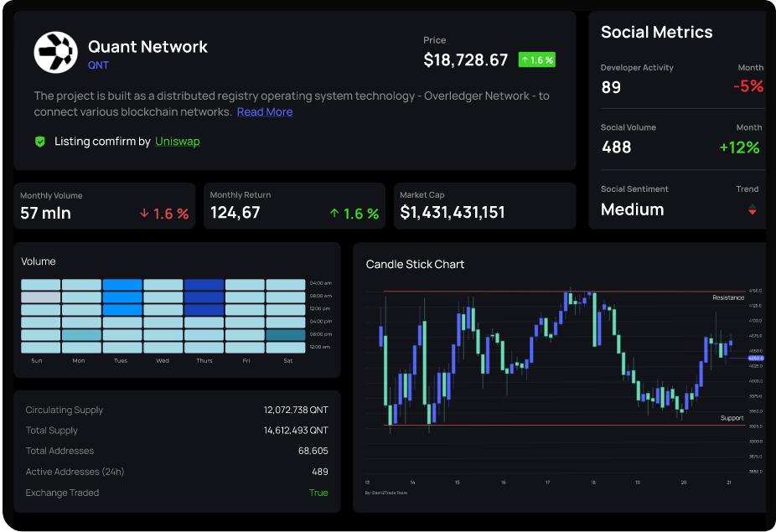Image resolution: width=776 pixels, height=532 pixels.
Task: Select the Tues 08:00 am bright blue cell
Action: point(122,297)
